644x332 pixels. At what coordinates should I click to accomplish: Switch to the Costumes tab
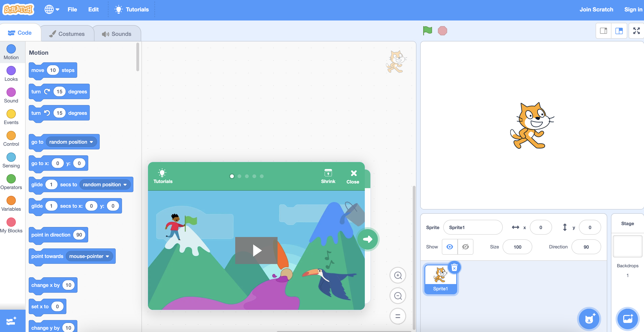[67, 34]
